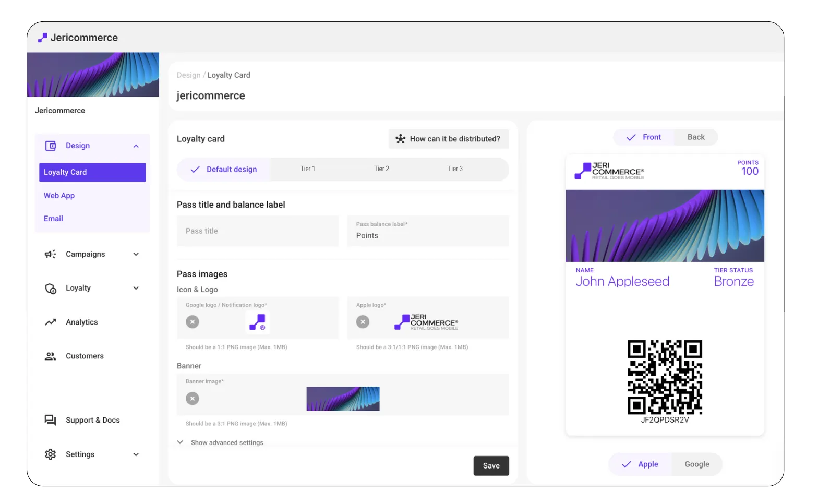Open How can it be distributed
This screenshot has width=818, height=504.
[449, 139]
